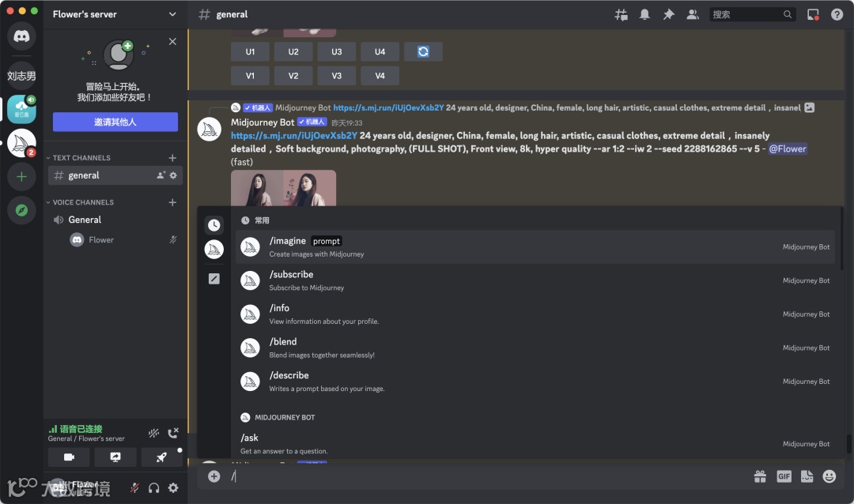Viewport: 854px width, 504px height.
Task: Toggle headphones deafen in user panel
Action: coord(154,488)
